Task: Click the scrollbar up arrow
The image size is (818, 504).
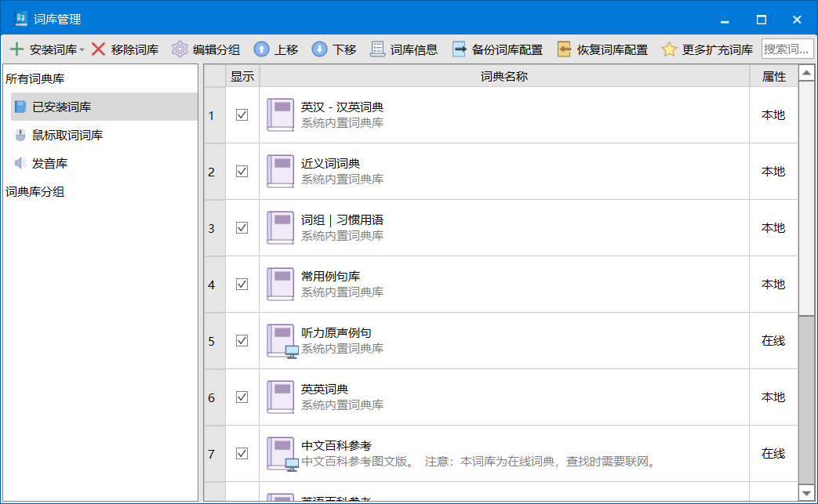Action: click(x=806, y=74)
